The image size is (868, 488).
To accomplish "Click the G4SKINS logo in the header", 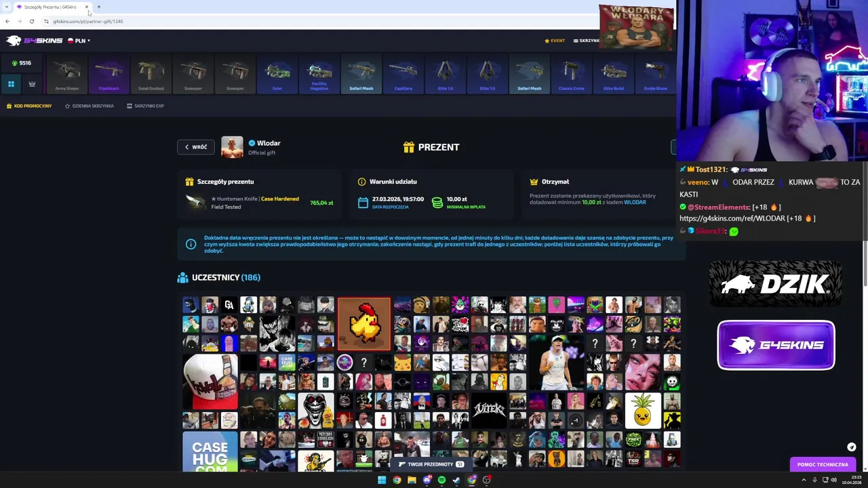I will coord(35,41).
